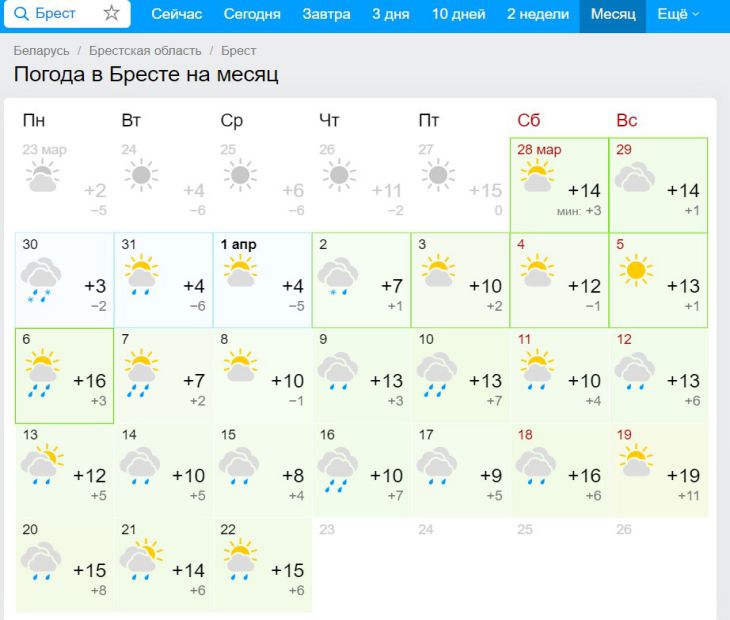Open the "Сегодня" forecast tab
The height and width of the screenshot is (620, 730).
[x=252, y=14]
